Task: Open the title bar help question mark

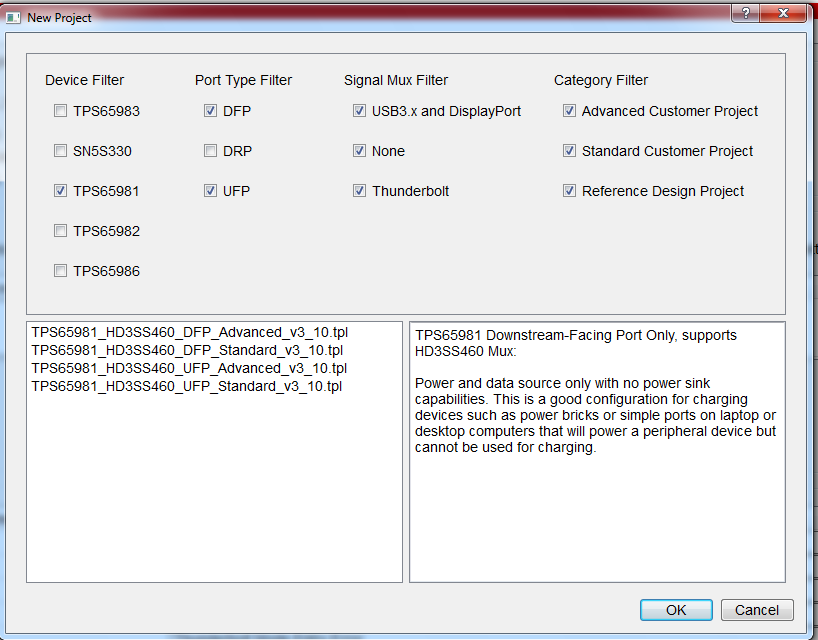Action: (746, 14)
